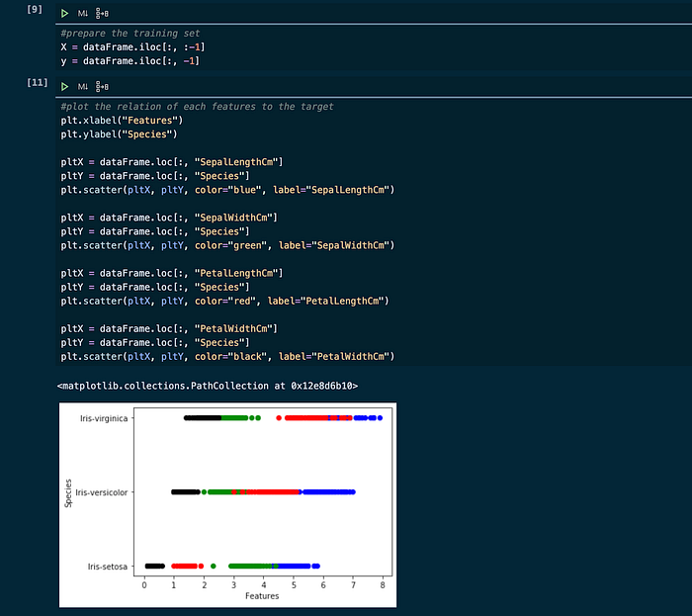This screenshot has width=692, height=616.
Task: Click the pltX line selecting "SepalLengthCm"
Action: tap(172, 162)
